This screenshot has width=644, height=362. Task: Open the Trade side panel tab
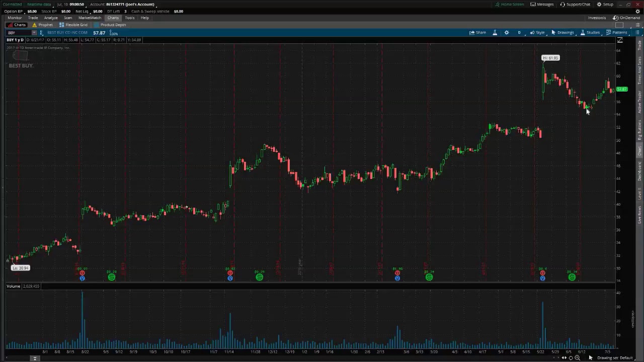639,46
